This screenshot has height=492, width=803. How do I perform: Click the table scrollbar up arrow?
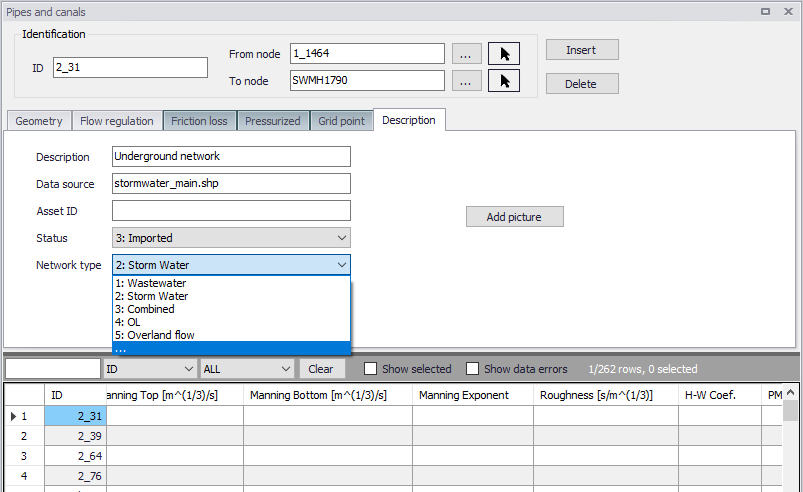click(x=790, y=393)
